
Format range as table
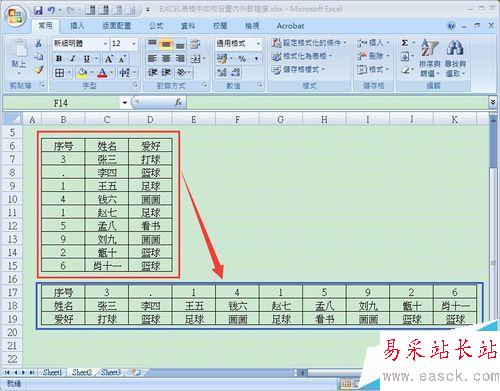[x=302, y=56]
